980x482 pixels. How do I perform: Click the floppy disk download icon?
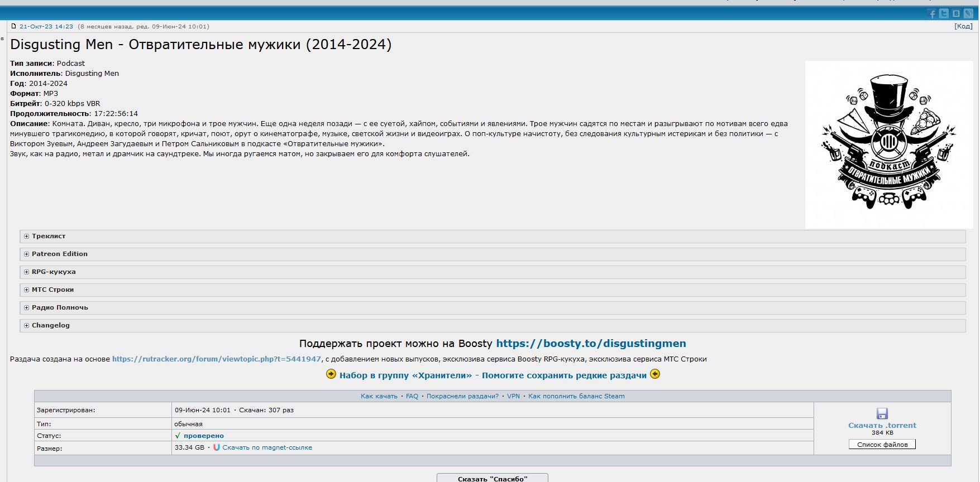(882, 413)
